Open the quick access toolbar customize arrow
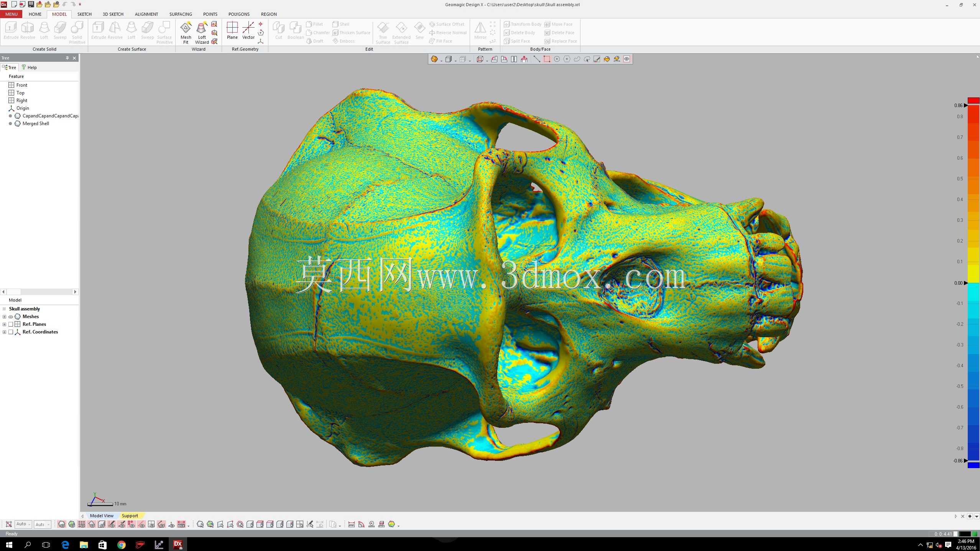This screenshot has width=980, height=551. 80,4
